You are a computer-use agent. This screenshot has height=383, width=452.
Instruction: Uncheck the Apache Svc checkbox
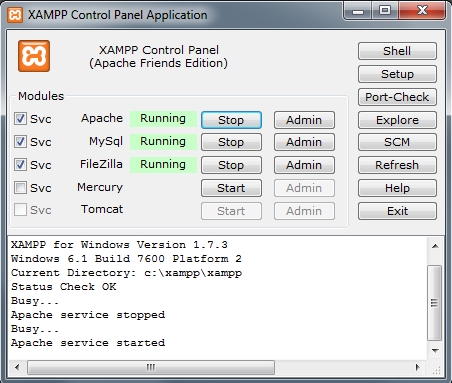coord(20,118)
